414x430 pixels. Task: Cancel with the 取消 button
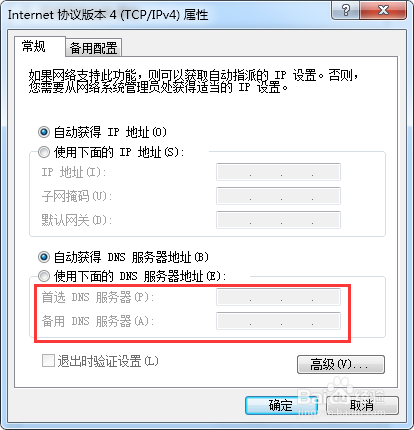tap(362, 405)
